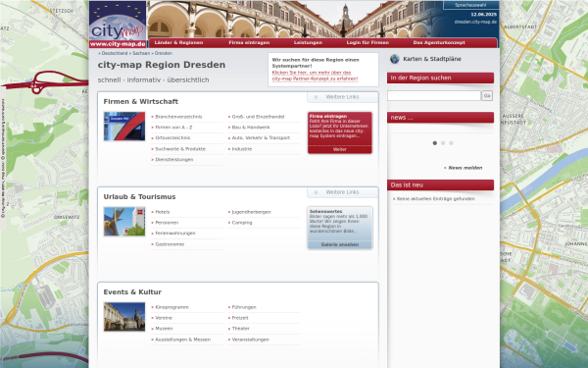Viewport: 588px width, 368px height.
Task: Open Kinoprogramm link
Action: point(171,307)
